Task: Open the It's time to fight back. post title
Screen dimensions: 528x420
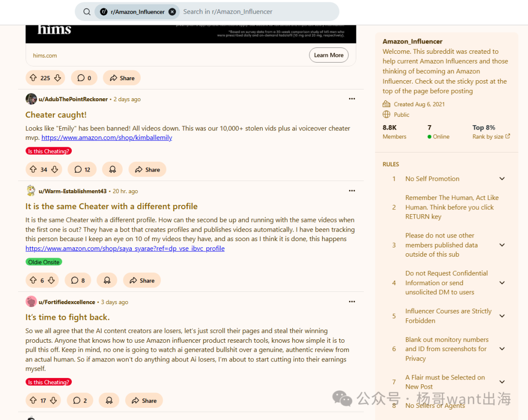Action: (x=67, y=317)
